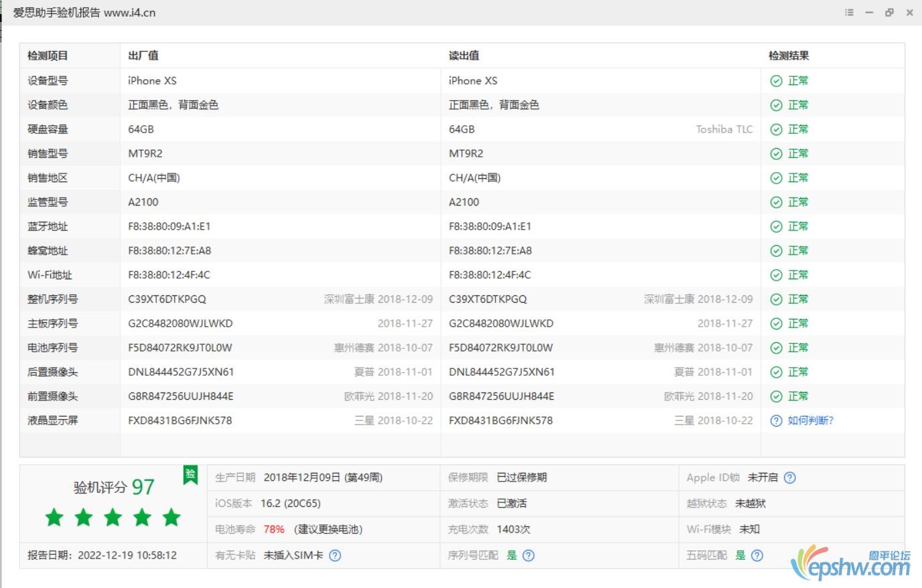Click the Toshiba TLC storage label
This screenshot has height=588, width=922.
(724, 129)
